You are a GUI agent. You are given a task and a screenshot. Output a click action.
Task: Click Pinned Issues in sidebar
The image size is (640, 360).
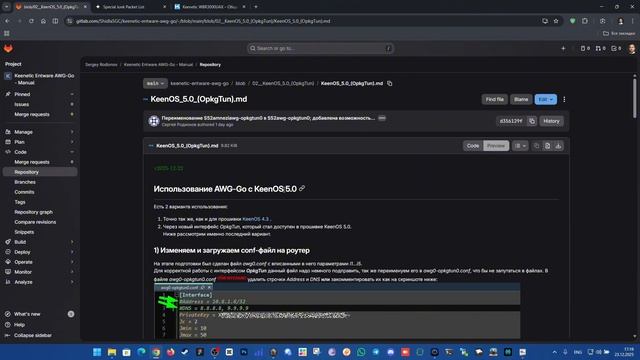[40, 104]
